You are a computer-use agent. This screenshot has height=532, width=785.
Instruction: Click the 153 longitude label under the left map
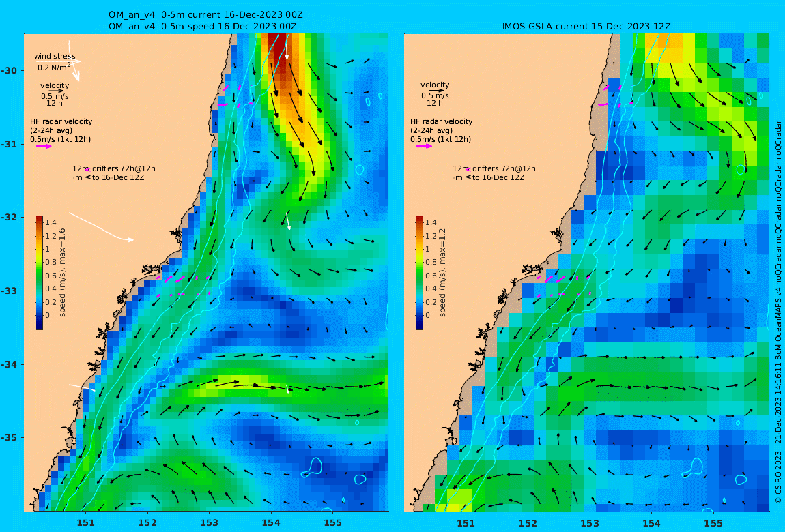[210, 523]
